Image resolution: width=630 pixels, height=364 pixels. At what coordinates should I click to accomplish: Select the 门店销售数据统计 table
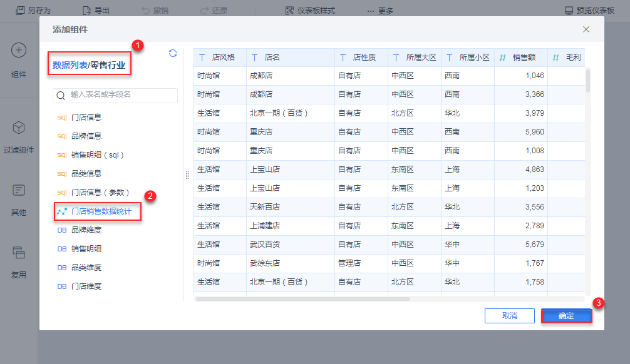pyautogui.click(x=101, y=211)
